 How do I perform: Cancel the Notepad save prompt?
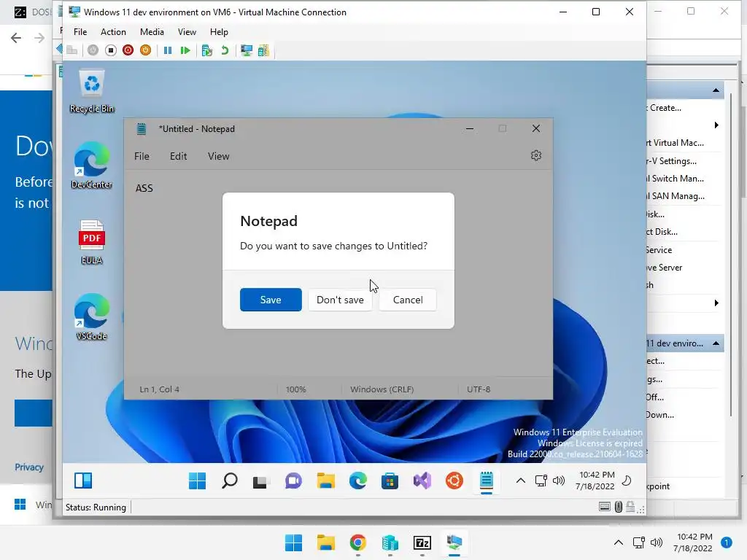(408, 300)
